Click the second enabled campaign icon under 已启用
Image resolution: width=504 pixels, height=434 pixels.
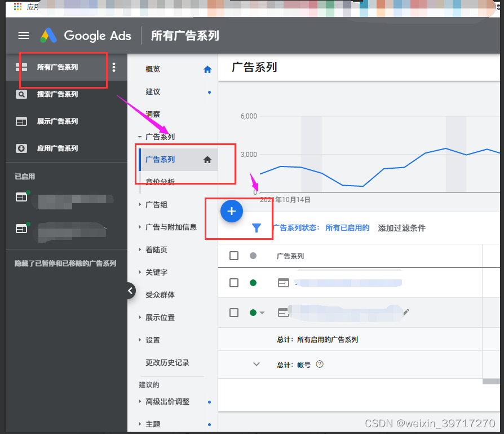22,228
